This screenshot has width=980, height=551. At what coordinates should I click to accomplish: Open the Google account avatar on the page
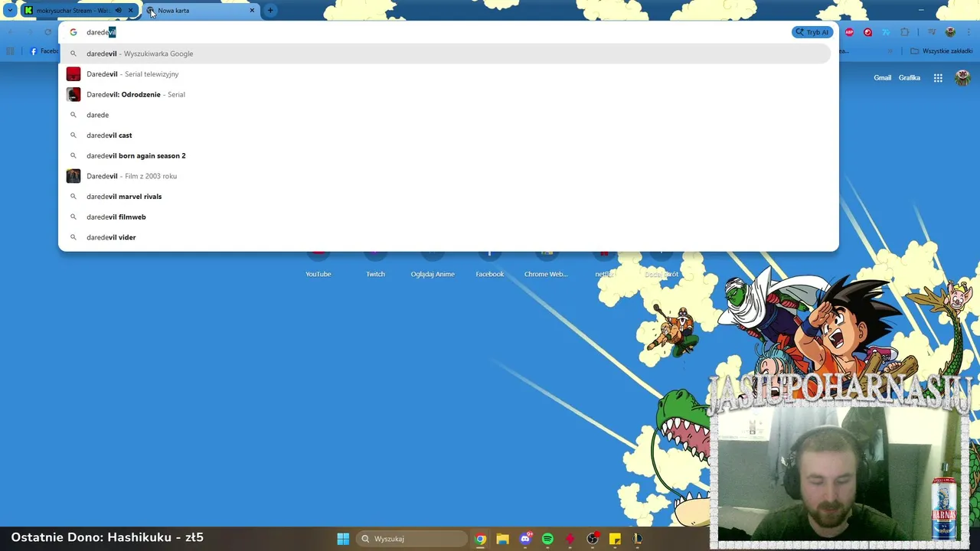click(962, 78)
